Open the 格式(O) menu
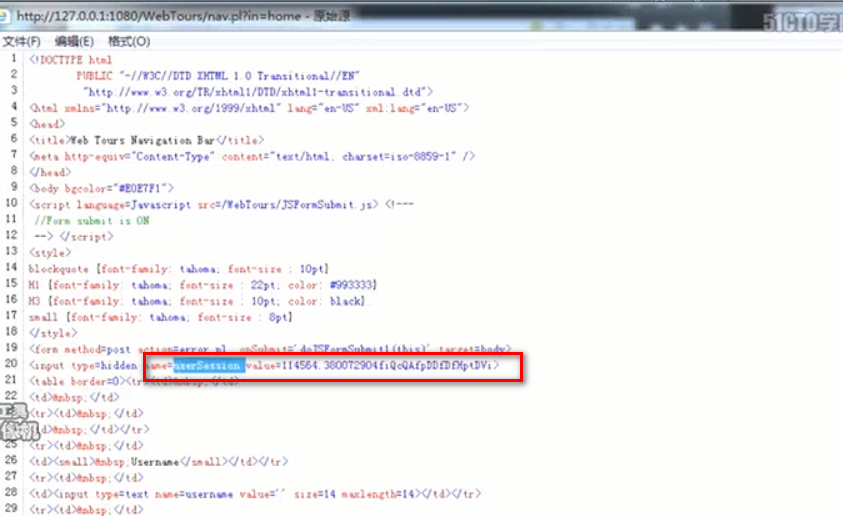The width and height of the screenshot is (843, 516). (129, 41)
